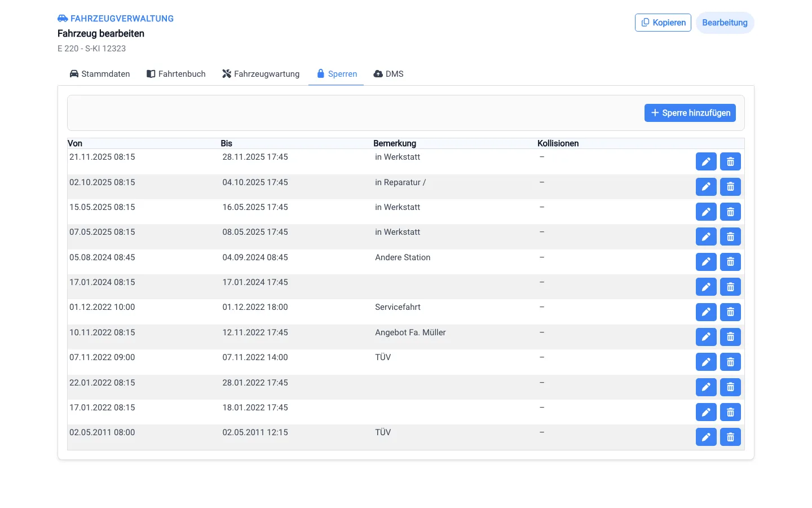This screenshot has width=812, height=508.
Task: Open the DMS tab
Action: (x=389, y=74)
